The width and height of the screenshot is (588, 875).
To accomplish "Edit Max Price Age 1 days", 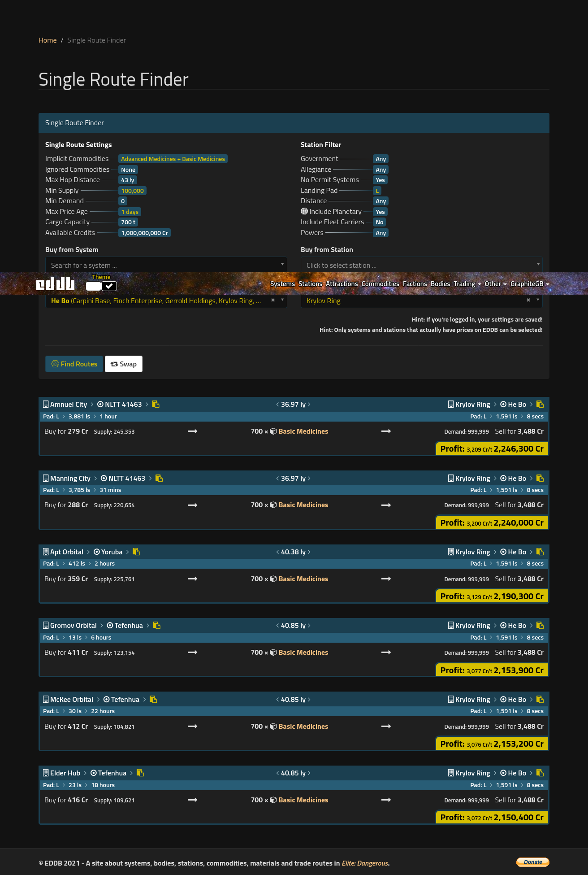I will click(x=130, y=212).
